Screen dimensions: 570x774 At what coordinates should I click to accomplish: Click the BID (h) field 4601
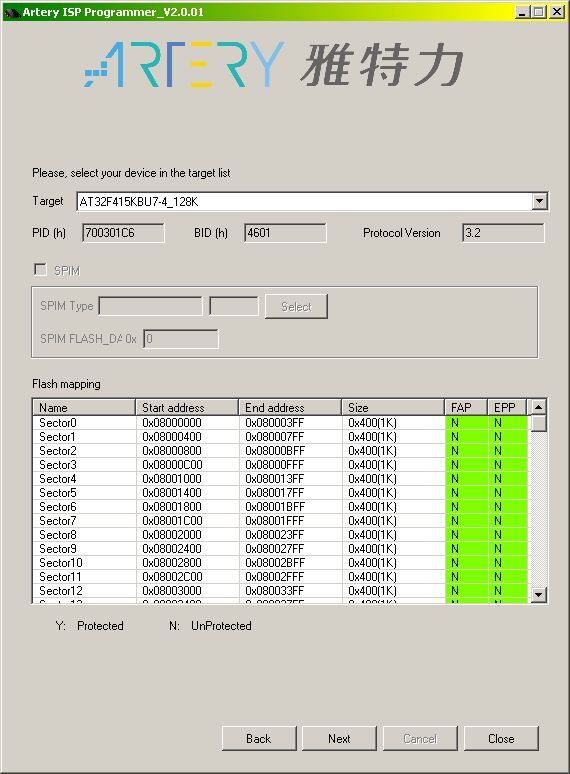tap(285, 232)
